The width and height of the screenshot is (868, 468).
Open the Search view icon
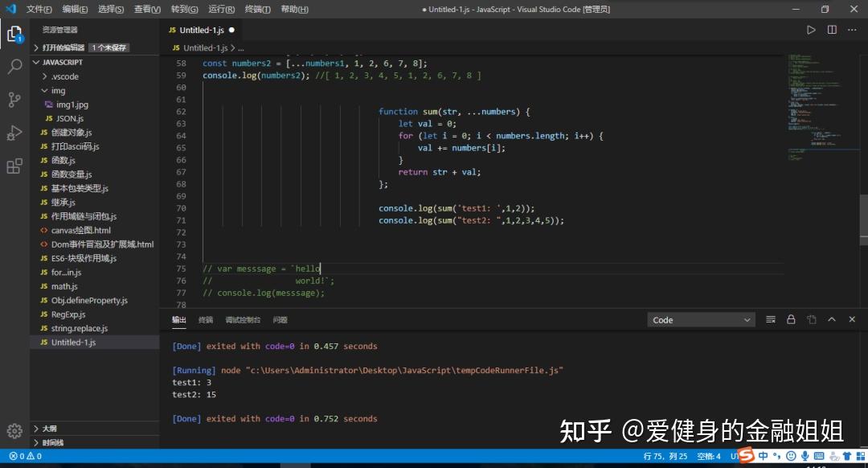coord(14,67)
